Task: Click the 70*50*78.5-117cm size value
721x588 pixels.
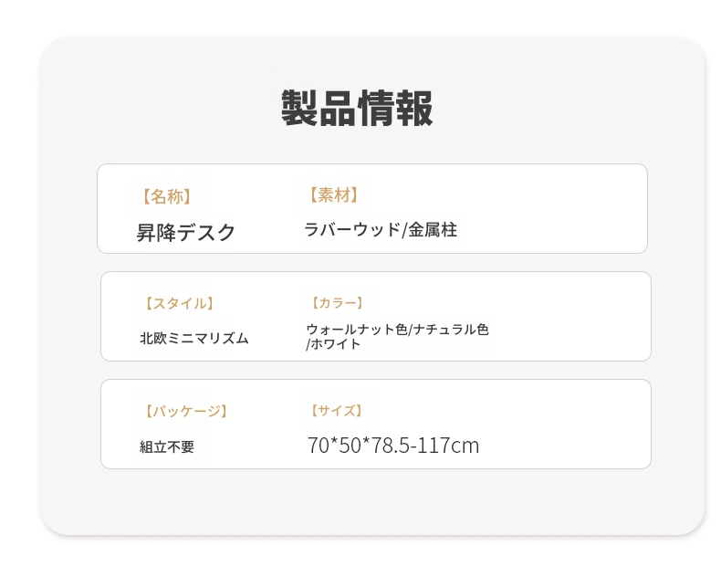Action: click(393, 446)
